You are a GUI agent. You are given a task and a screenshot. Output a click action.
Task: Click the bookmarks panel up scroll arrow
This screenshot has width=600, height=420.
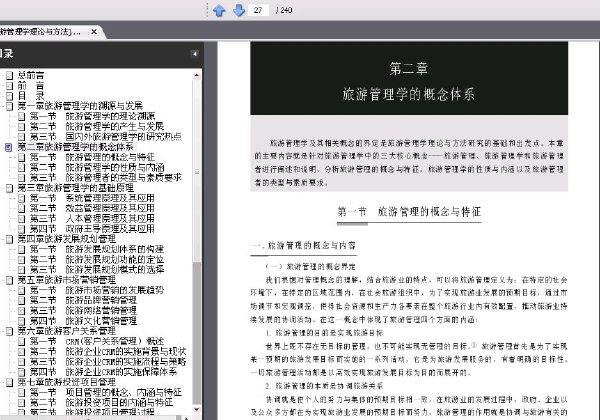pyautogui.click(x=197, y=75)
